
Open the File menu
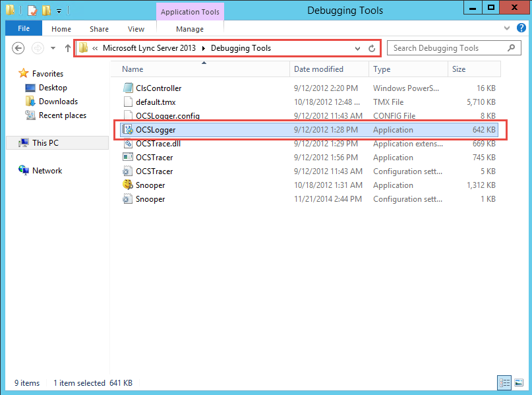tap(24, 28)
